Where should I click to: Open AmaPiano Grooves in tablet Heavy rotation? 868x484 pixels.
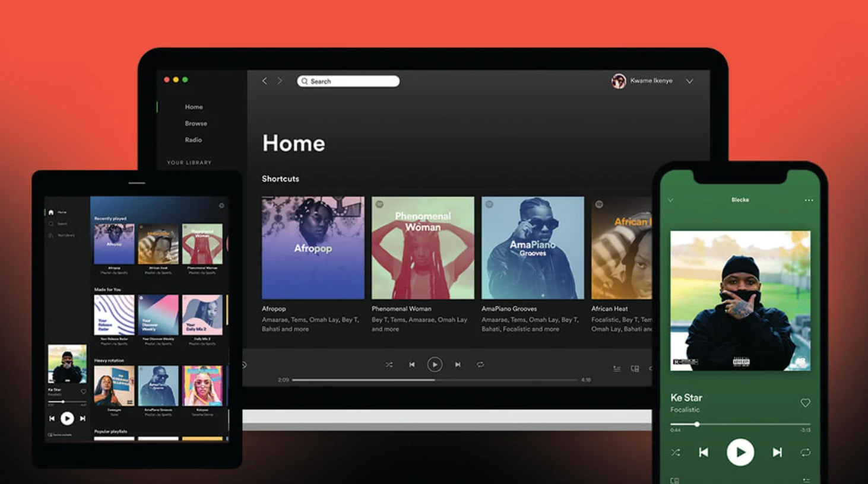pyautogui.click(x=158, y=386)
